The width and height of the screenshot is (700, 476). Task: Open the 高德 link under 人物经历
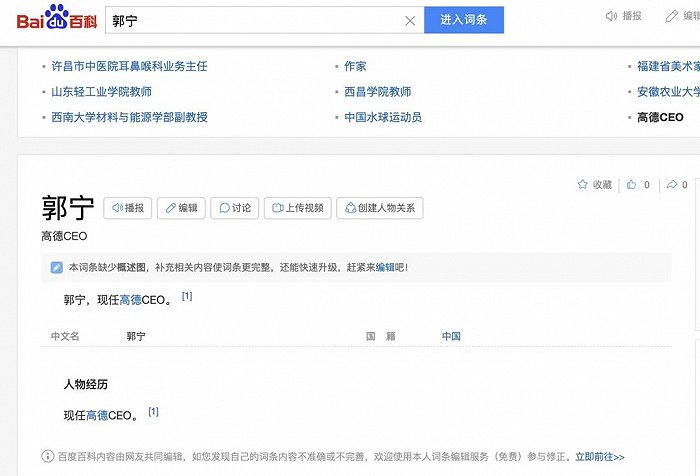click(x=97, y=416)
